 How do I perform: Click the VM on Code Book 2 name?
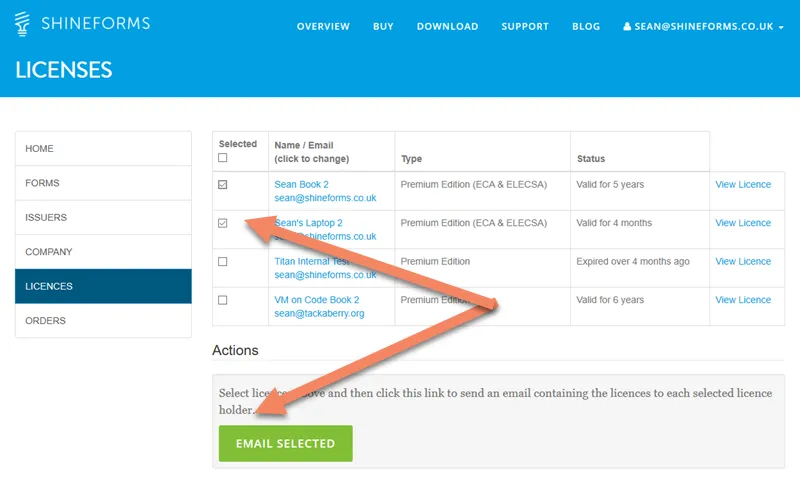(x=317, y=299)
